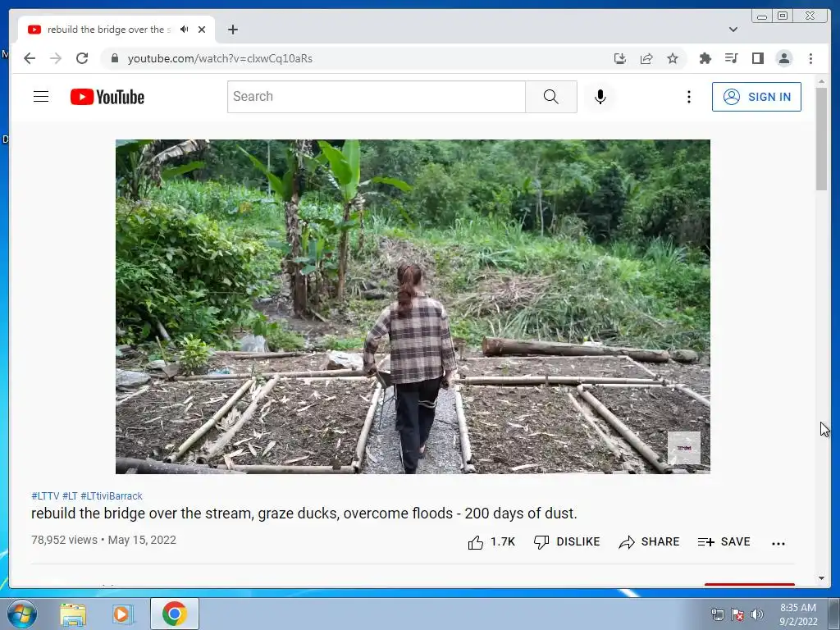Open Windows Explorer from taskbar
The width and height of the screenshot is (840, 630).
(73, 614)
